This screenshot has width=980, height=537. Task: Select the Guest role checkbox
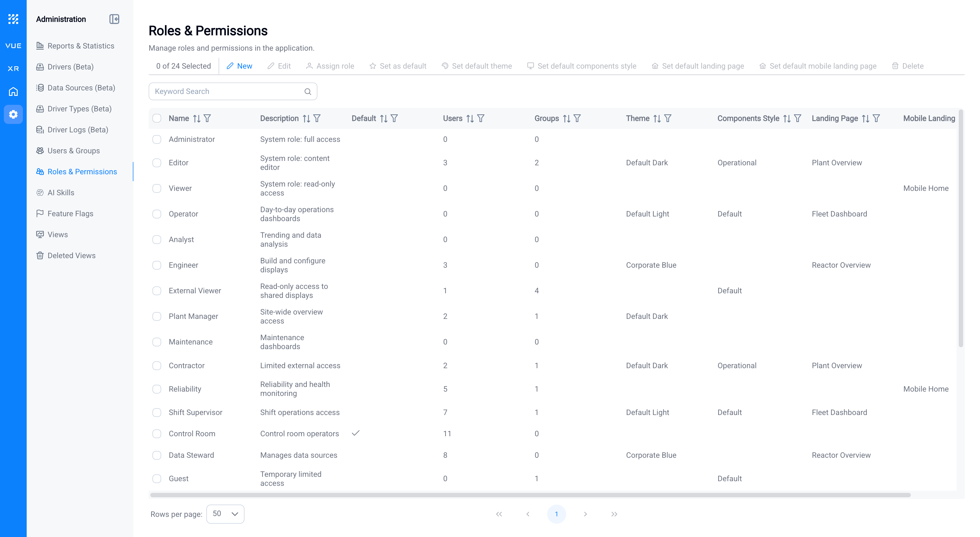(x=157, y=479)
